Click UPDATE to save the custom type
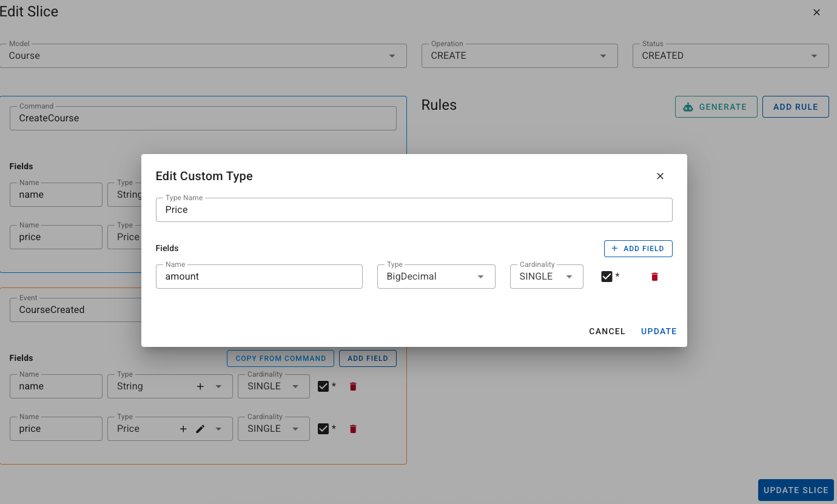Image resolution: width=837 pixels, height=504 pixels. pos(658,331)
